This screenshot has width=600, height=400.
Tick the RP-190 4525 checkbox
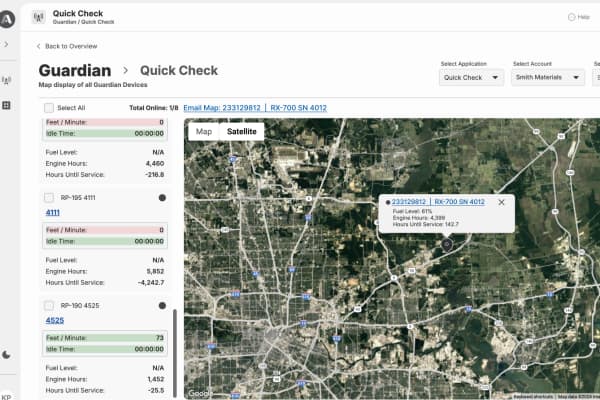[x=49, y=305]
